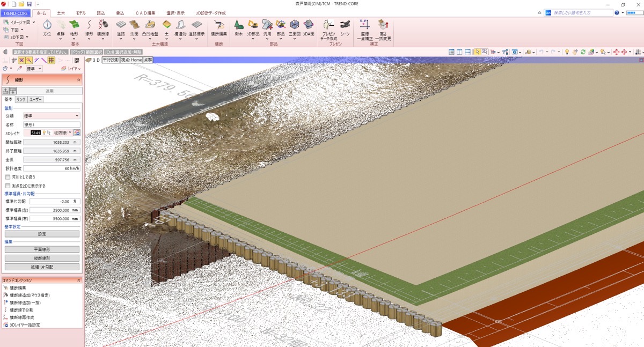Viewport: 644px width, 347px height.
Task: Select the 点群 point cloud tool
Action: (x=61, y=25)
